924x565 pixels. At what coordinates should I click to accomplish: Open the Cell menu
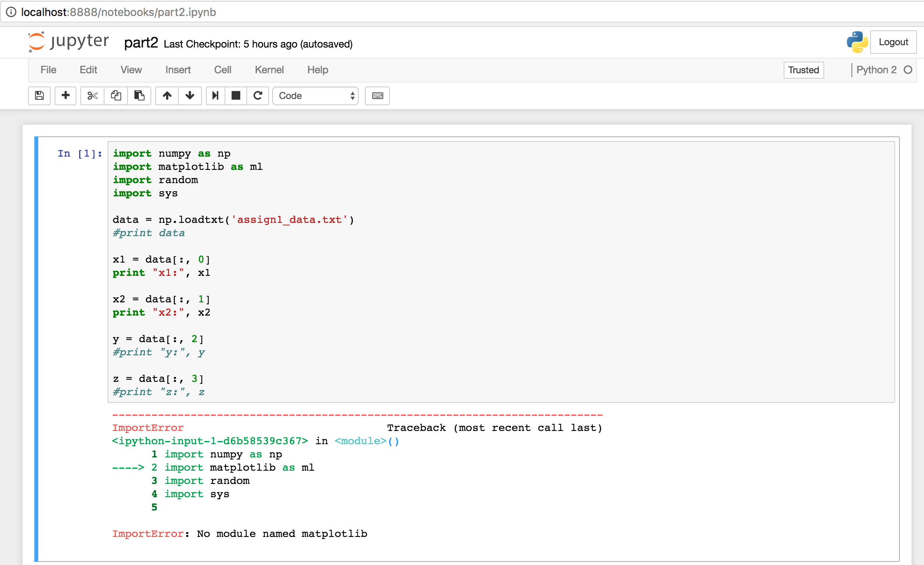[222, 70]
